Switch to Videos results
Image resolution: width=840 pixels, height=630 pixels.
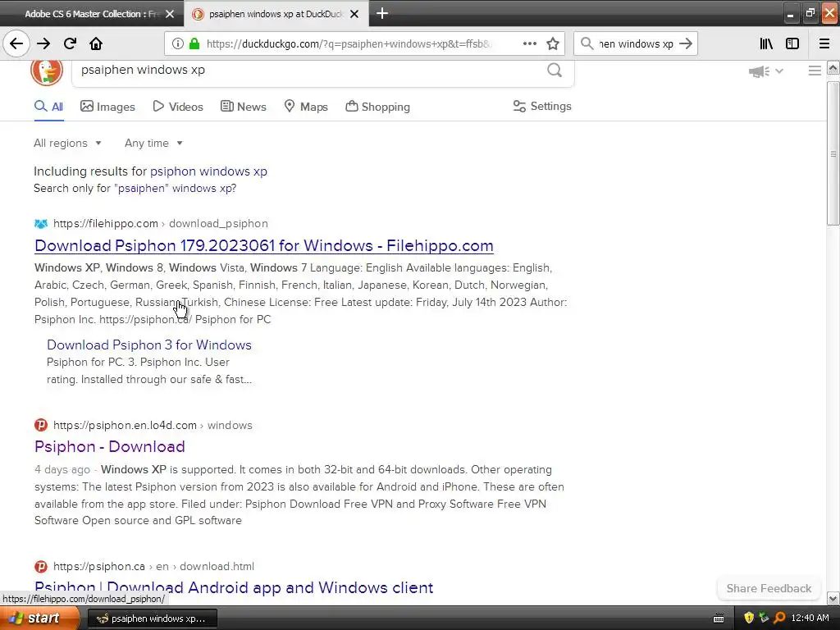[178, 107]
